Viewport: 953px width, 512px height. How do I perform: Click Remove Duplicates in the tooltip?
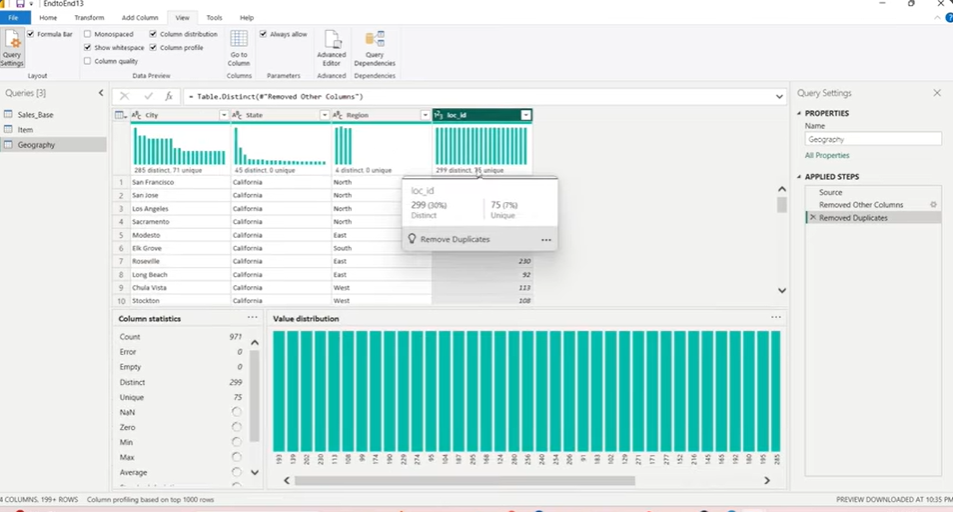coord(455,240)
